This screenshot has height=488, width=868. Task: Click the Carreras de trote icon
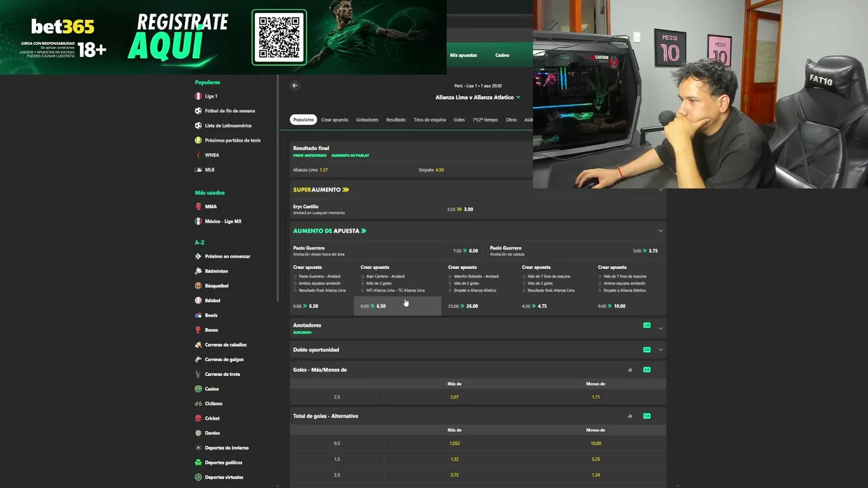click(x=198, y=374)
